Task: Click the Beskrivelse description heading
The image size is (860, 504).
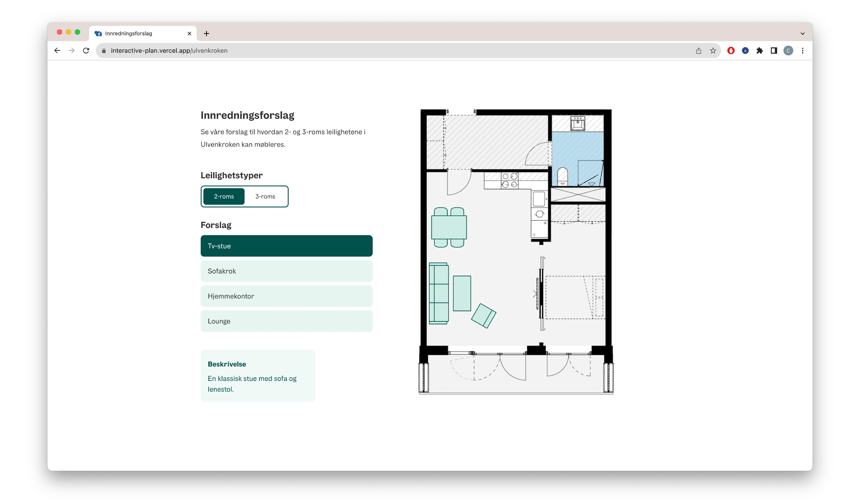Action: click(x=227, y=364)
